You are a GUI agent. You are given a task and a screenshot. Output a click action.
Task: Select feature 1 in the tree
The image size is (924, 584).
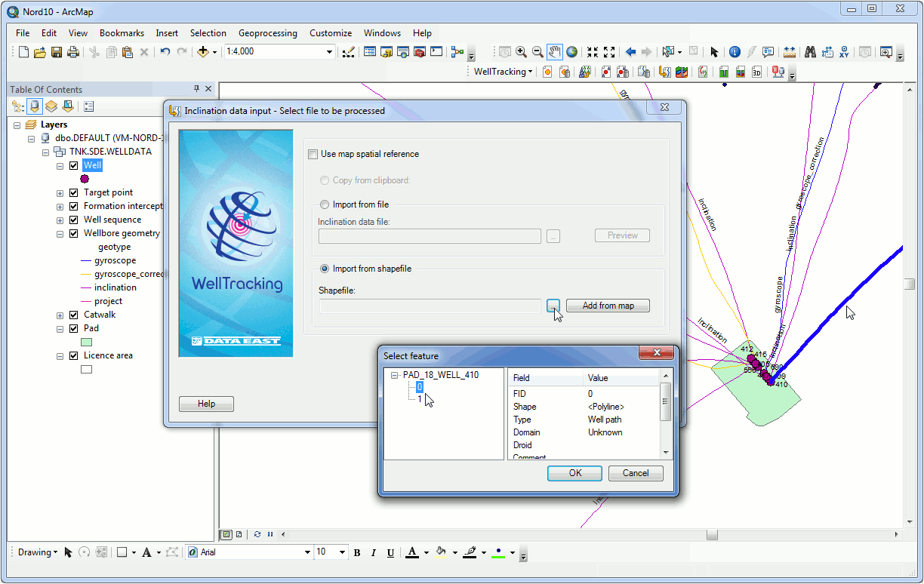tap(420, 399)
